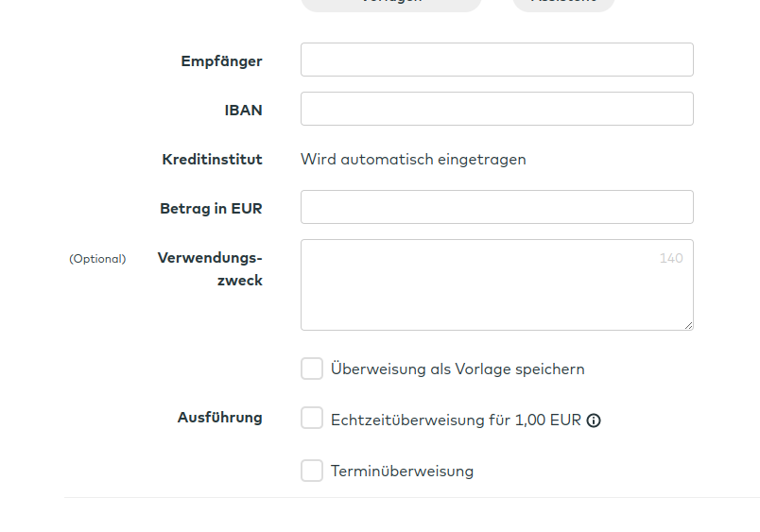Screen dimensions: 760x532
Task: Click the IBAN field label
Action: pyautogui.click(x=243, y=111)
